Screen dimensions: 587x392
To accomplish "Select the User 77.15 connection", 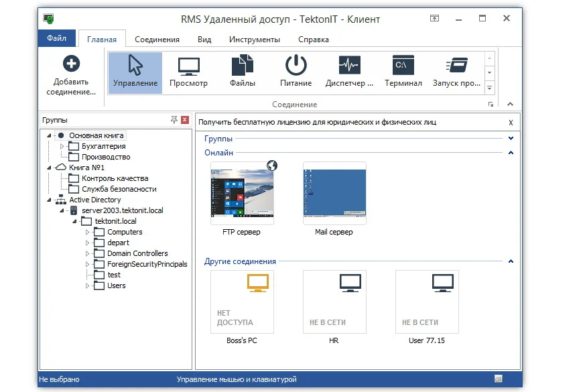I will click(427, 302).
